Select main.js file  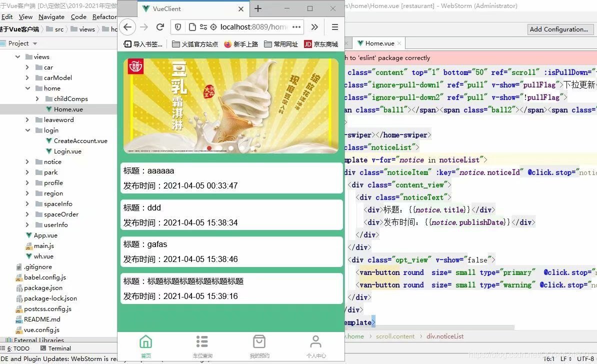tap(39, 246)
